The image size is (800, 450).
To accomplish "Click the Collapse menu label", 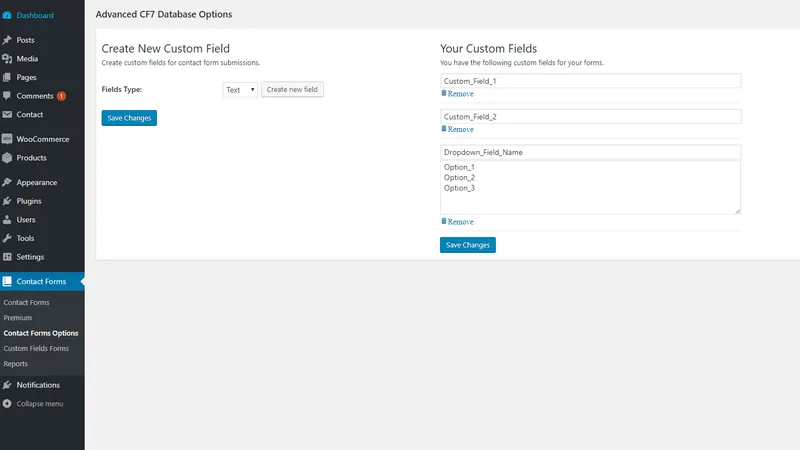I will [40, 404].
